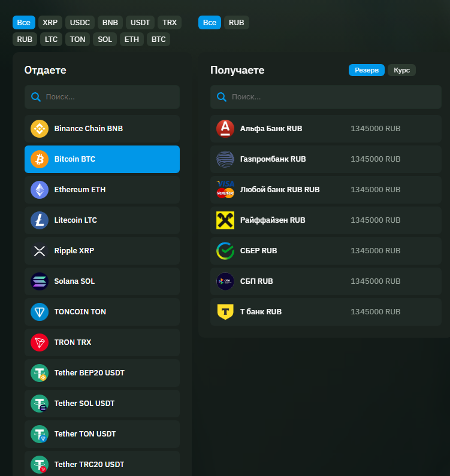The width and height of the screenshot is (450, 476).
Task: Choose Binance Chain BNB to give
Action: coord(102,129)
